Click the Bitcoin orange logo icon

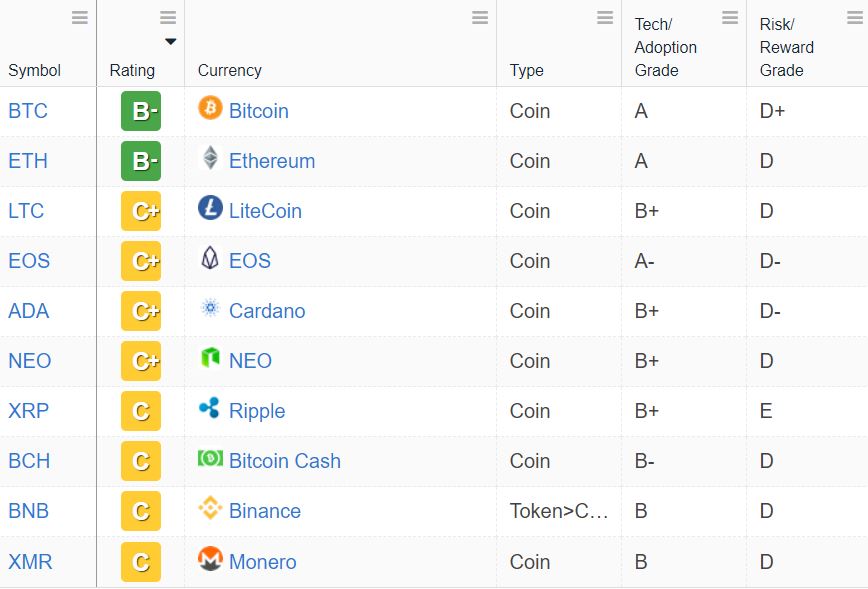[x=210, y=107]
